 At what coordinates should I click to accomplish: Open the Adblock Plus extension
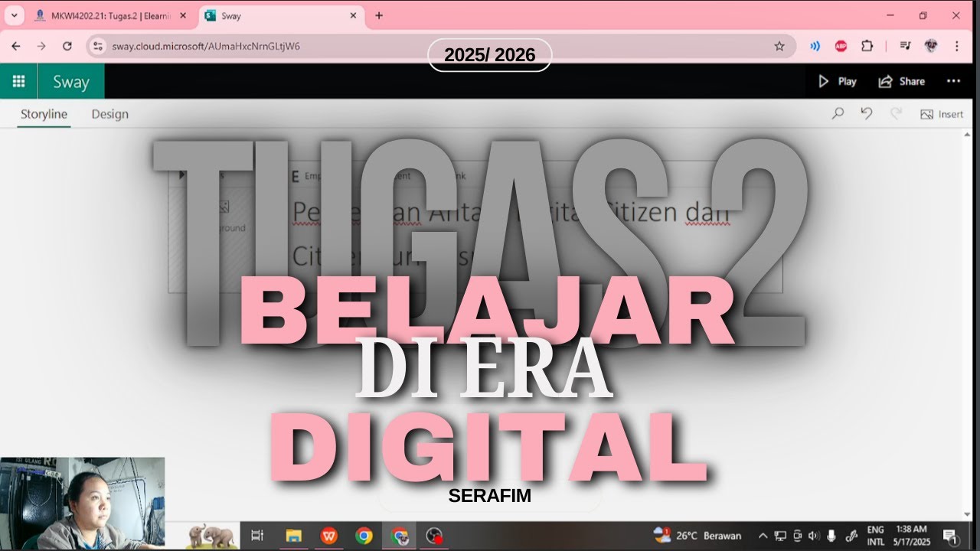(841, 46)
